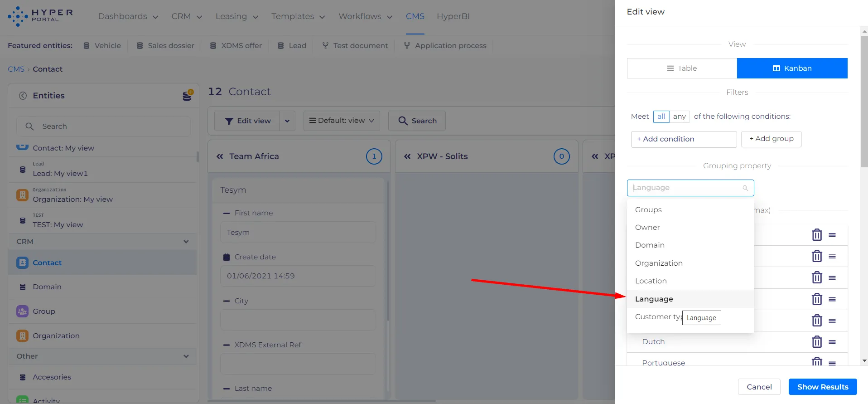
Task: Collapse the City field on Tesym card
Action: click(227, 301)
